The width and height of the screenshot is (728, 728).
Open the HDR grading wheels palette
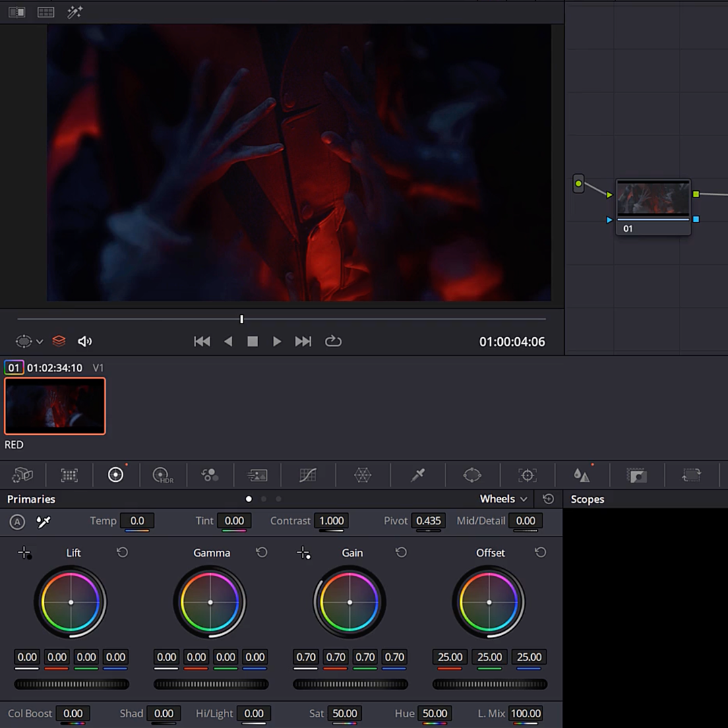point(162,475)
